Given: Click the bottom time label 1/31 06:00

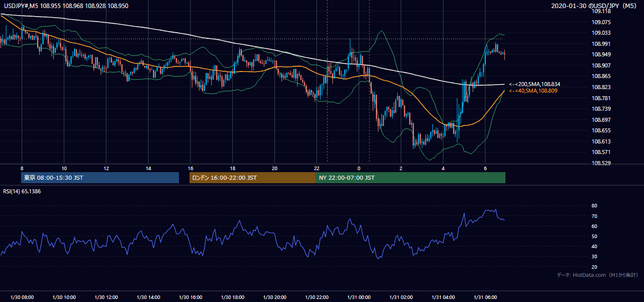Looking at the screenshot, I should coord(485,297).
